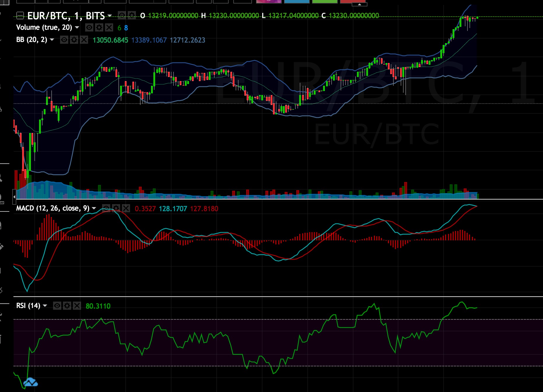Open RSI (14) settings gear
Screen dimensions: 543x392
[67, 306]
